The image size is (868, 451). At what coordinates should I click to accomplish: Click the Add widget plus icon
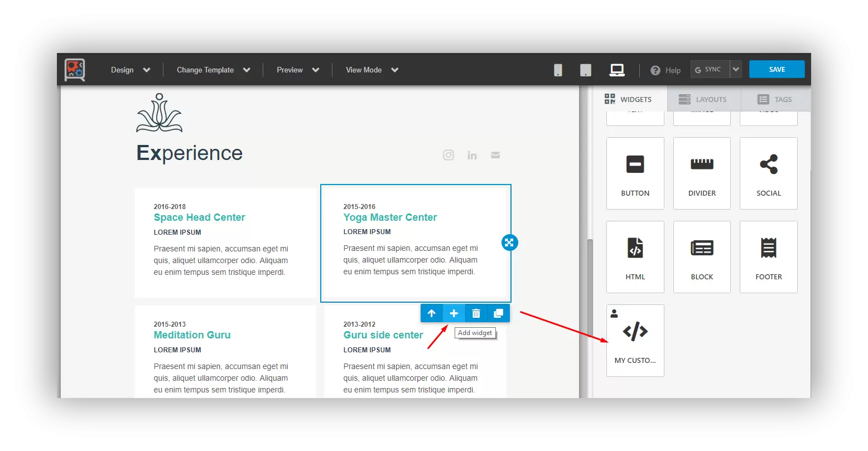(x=454, y=313)
